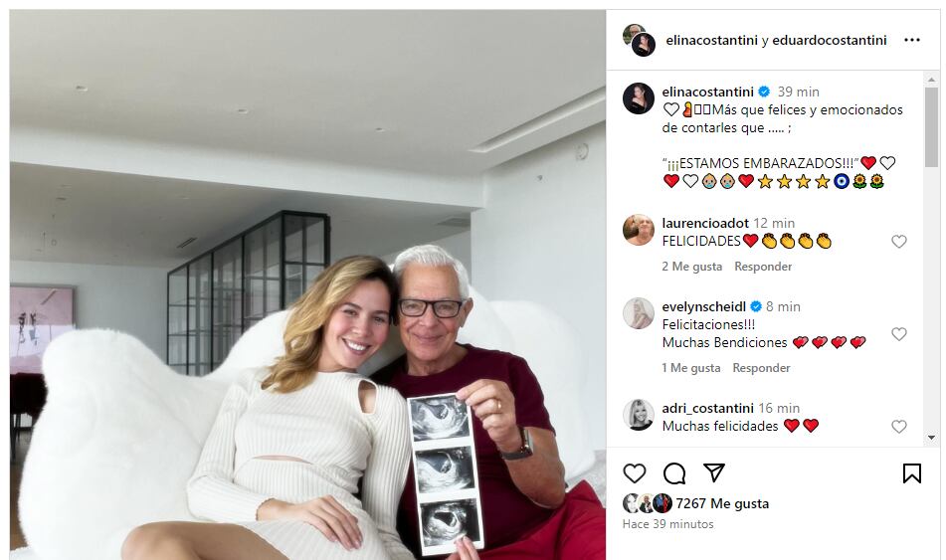The image size is (946, 560).
Task: Like laurencioadot's comment heart
Action: [x=899, y=242]
